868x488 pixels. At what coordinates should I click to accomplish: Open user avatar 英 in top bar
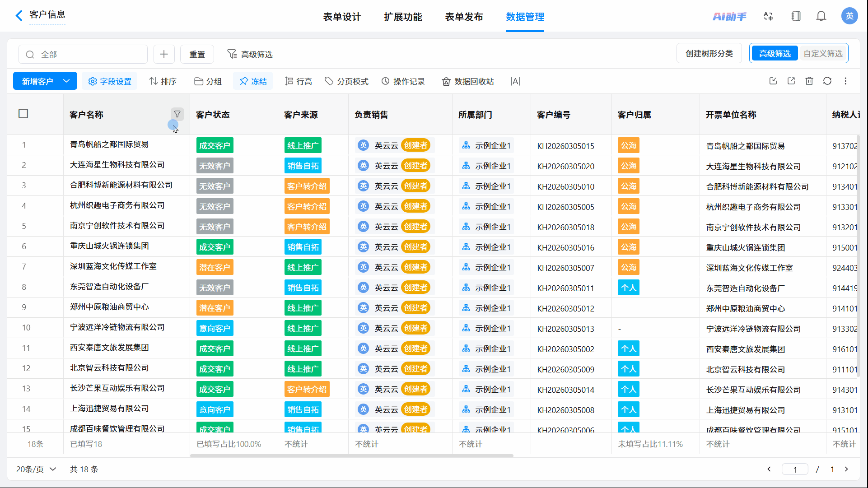(x=849, y=16)
